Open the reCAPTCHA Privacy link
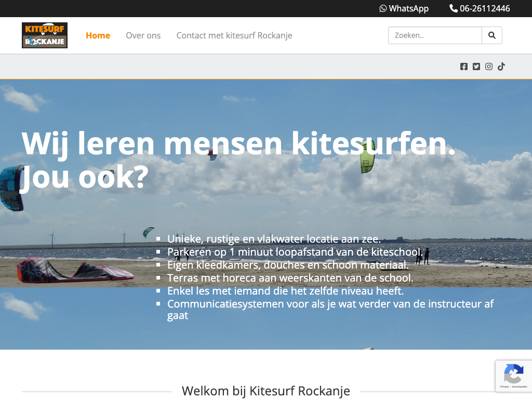Image resolution: width=532 pixels, height=399 pixels. pos(504,387)
